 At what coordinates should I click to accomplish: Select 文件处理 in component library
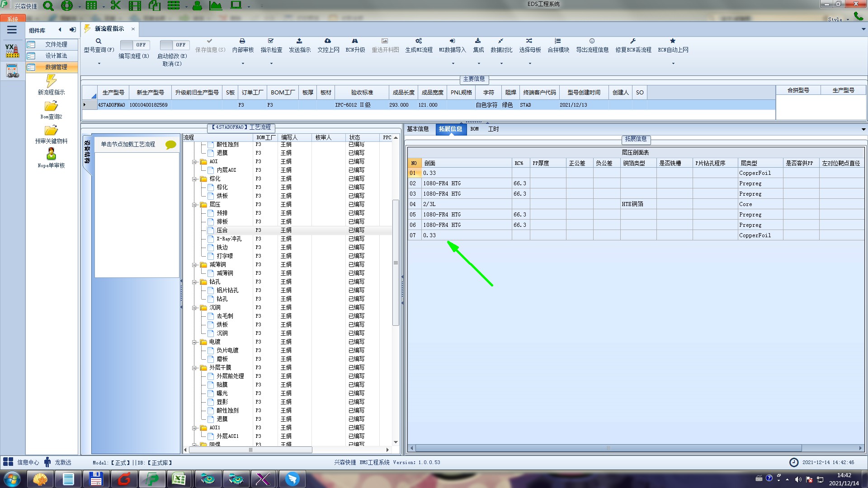tap(52, 44)
